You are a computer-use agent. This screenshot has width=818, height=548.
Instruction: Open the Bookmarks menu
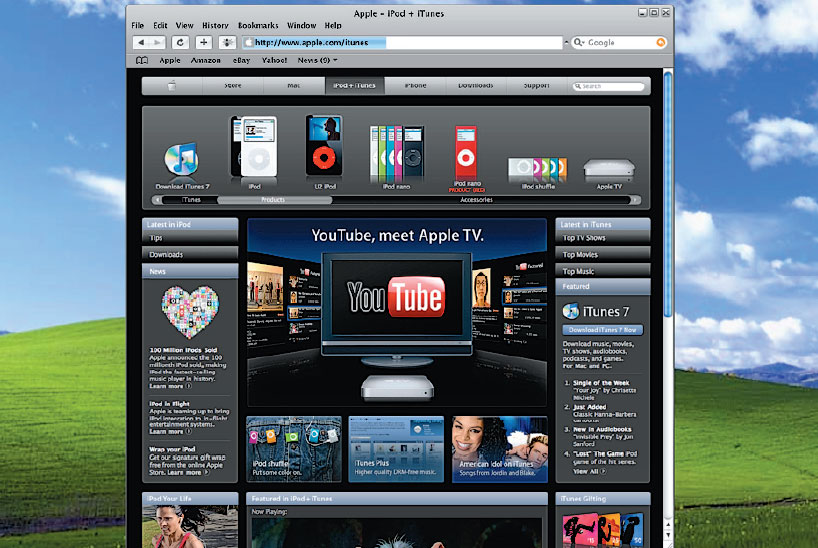point(258,25)
